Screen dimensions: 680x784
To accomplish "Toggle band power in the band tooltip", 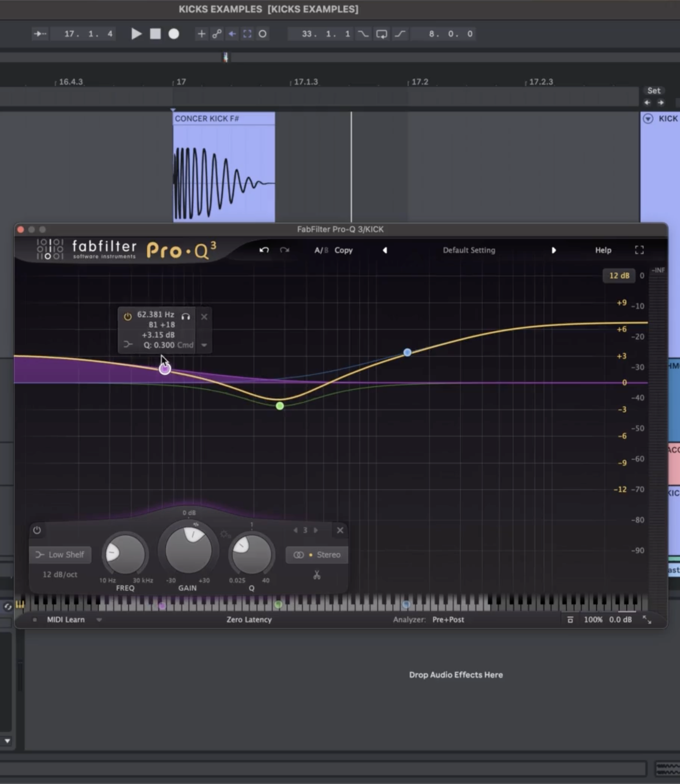I will pyautogui.click(x=127, y=316).
